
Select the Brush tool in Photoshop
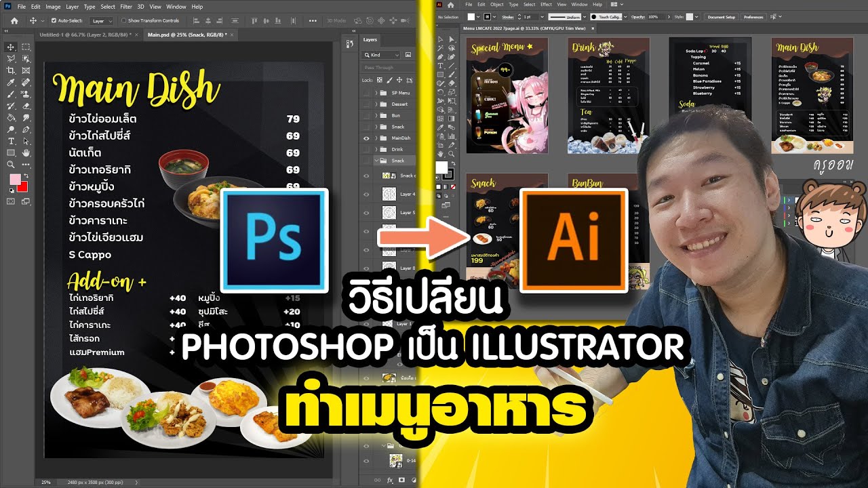click(11, 94)
